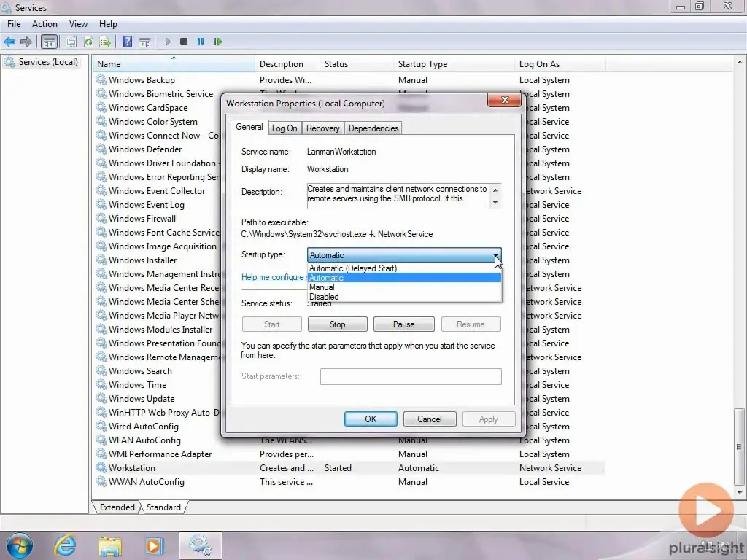This screenshot has height=560, width=747.
Task: Choose Manual startup type option
Action: (404, 287)
